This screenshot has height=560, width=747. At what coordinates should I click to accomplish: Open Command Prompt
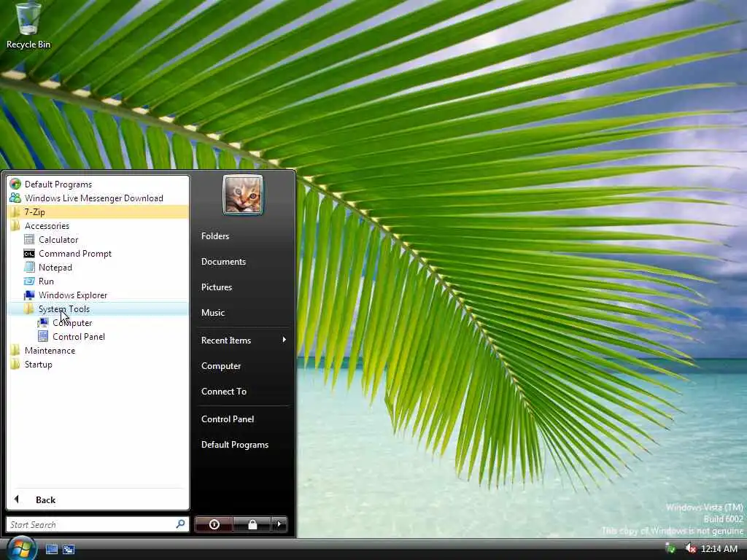click(98, 253)
